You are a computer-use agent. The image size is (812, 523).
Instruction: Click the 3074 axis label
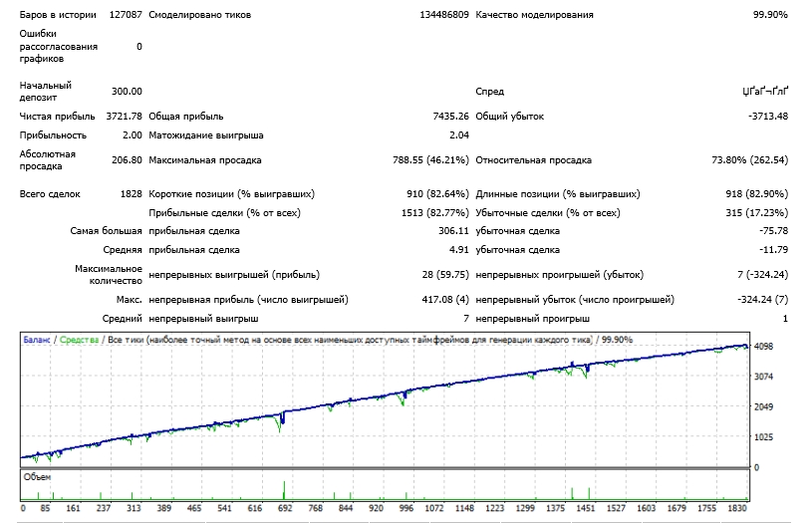pos(763,377)
